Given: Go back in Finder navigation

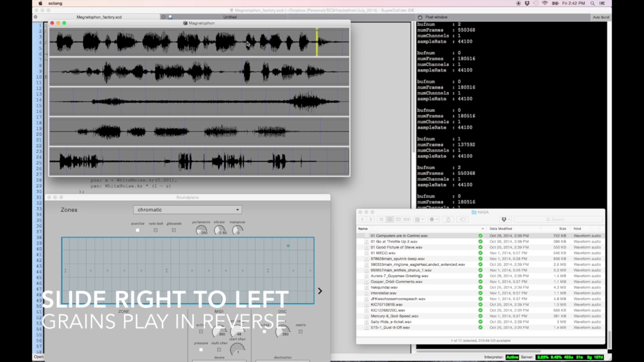Looking at the screenshot, I should pyautogui.click(x=363, y=219).
